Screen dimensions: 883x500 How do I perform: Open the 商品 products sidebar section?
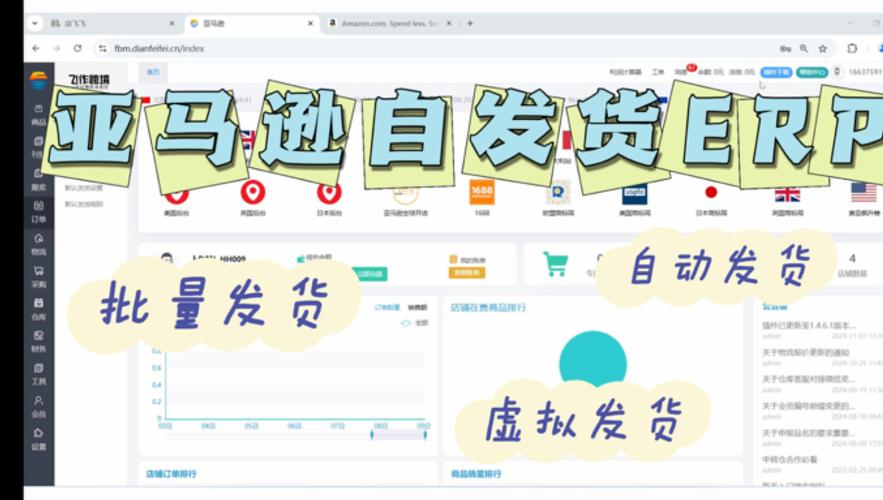point(38,115)
